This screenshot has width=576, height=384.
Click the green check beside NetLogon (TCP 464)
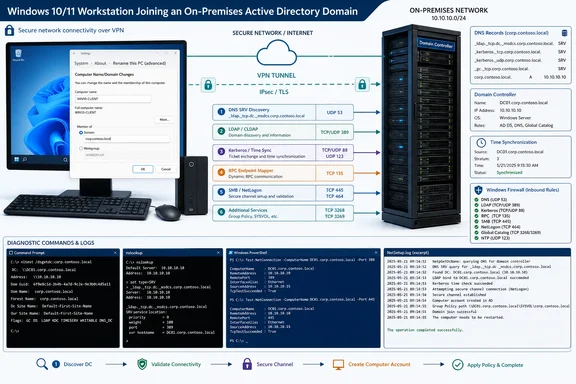click(x=476, y=227)
